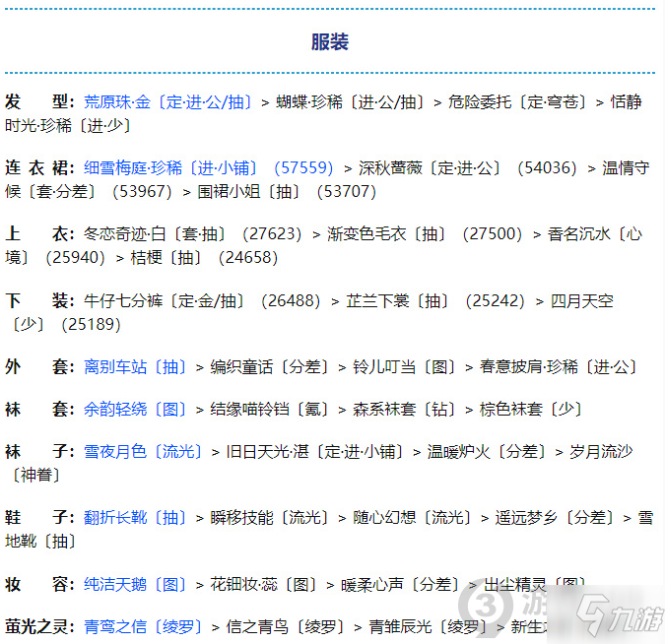The image size is (665, 644).
Task: Click the text 深秋蔷薇〔定·进·公〕
Action: (431, 167)
